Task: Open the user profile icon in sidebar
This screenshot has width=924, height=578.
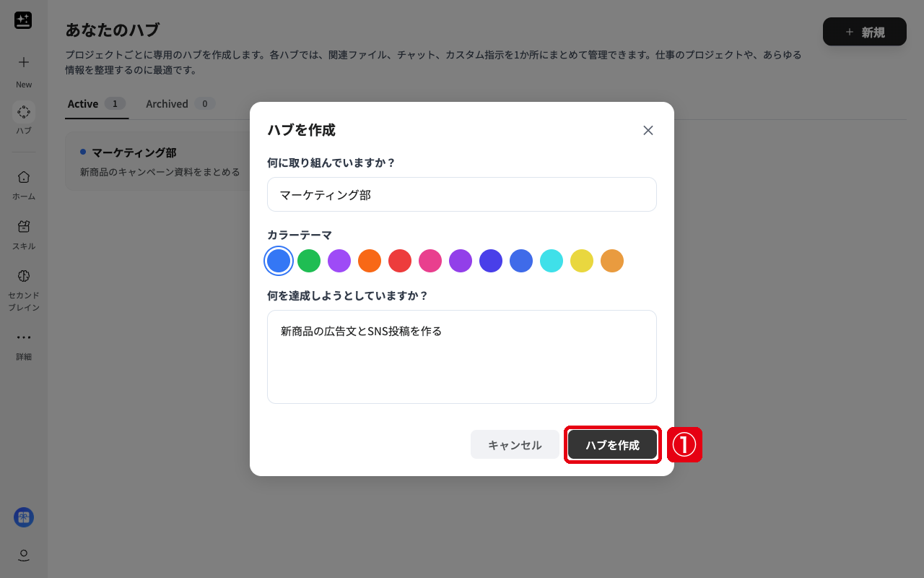Action: point(24,555)
